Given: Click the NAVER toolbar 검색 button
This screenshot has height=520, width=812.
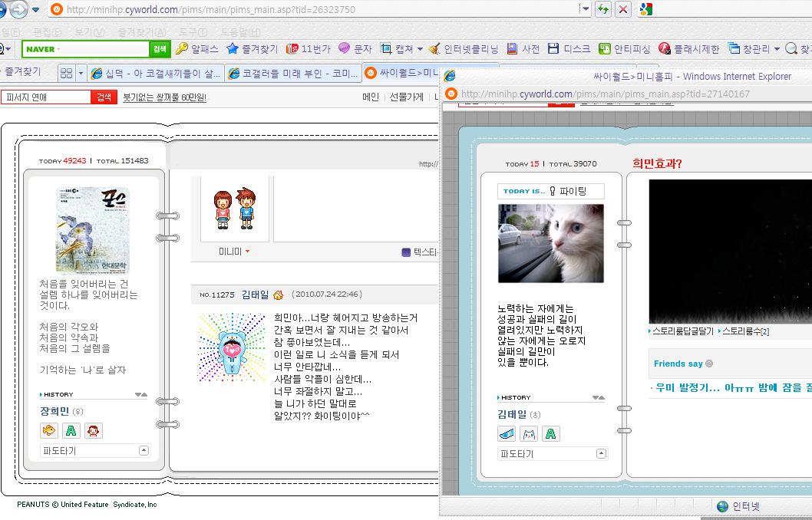Looking at the screenshot, I should coord(160,49).
